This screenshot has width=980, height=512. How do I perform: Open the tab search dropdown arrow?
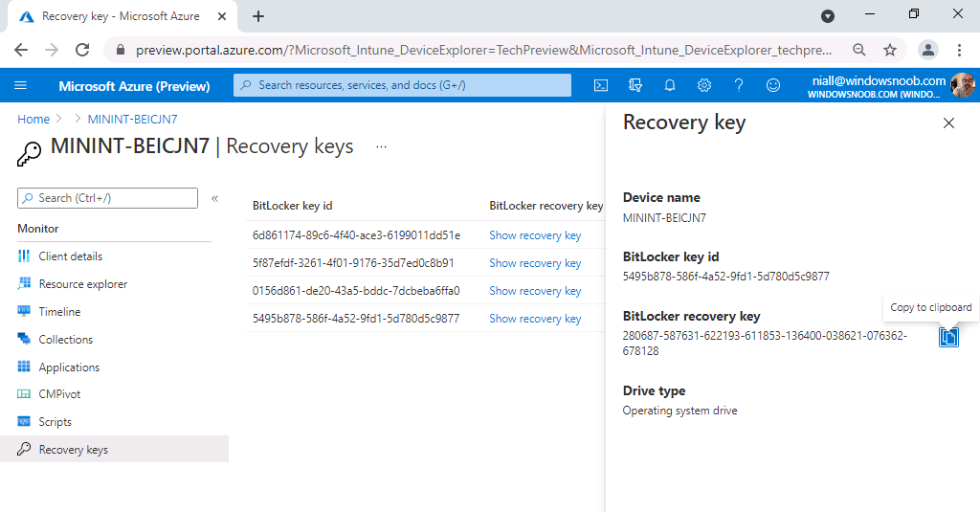(828, 16)
